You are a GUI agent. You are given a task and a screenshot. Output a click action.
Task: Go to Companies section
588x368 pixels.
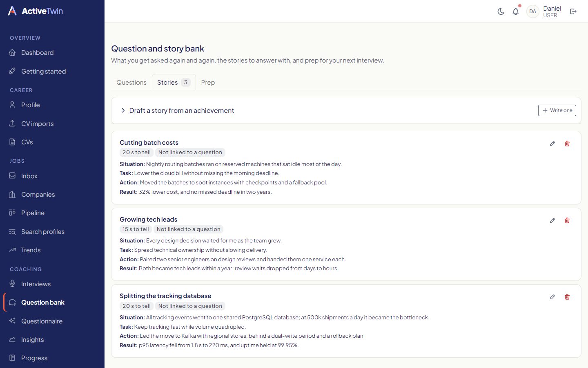point(52,194)
